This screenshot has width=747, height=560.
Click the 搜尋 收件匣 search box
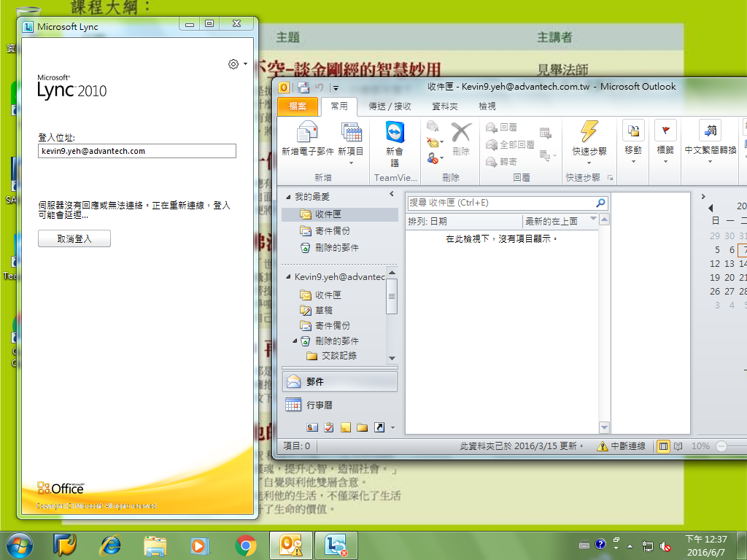click(500, 203)
